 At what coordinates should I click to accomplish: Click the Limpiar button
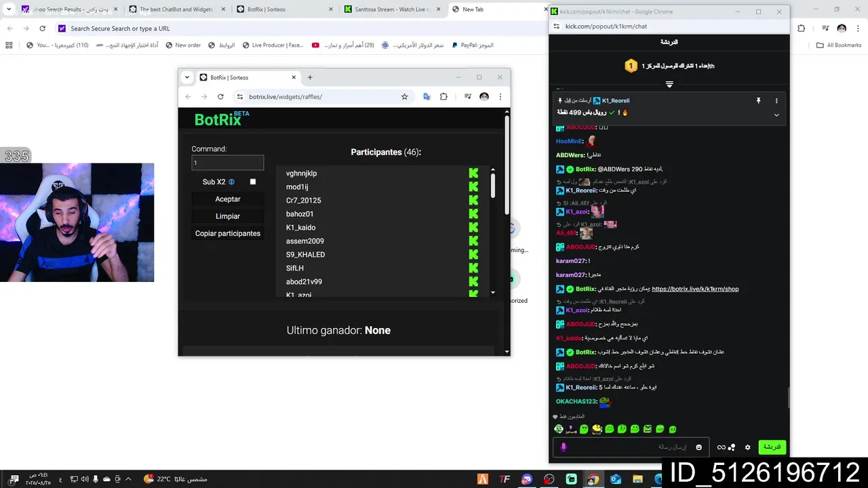click(228, 216)
